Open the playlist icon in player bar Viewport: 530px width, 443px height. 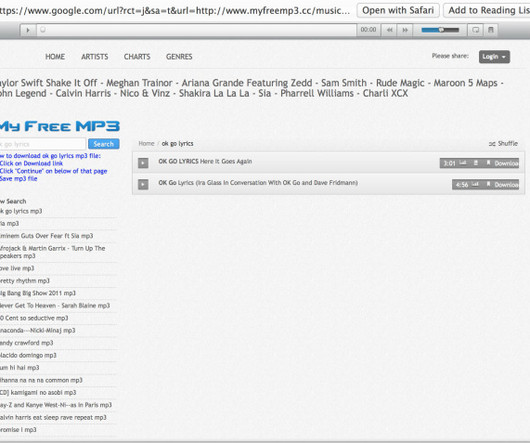491,30
